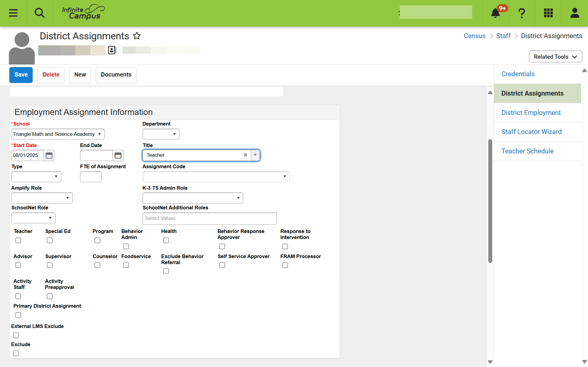Open the K-3 TS Admin Role dropdown

coord(193,198)
